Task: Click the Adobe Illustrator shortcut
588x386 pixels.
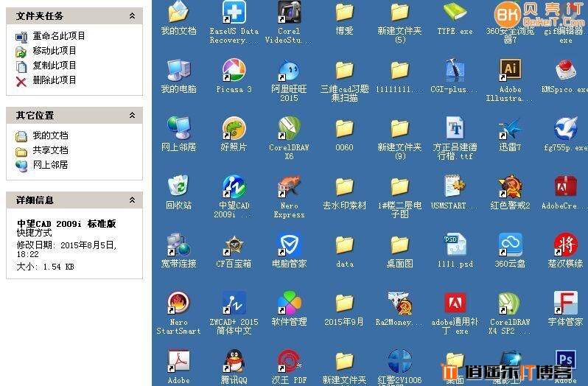Action: coord(510,70)
